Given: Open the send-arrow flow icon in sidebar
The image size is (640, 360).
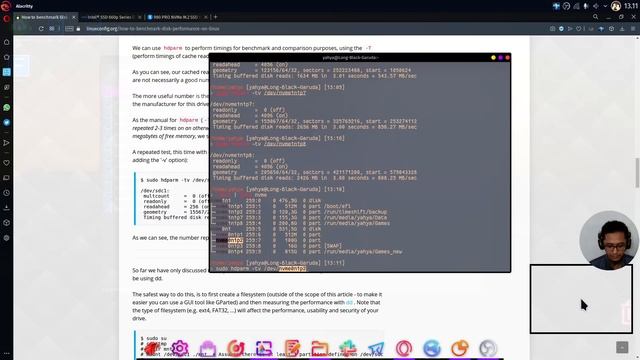Looking at the screenshot, I should (x=7, y=143).
